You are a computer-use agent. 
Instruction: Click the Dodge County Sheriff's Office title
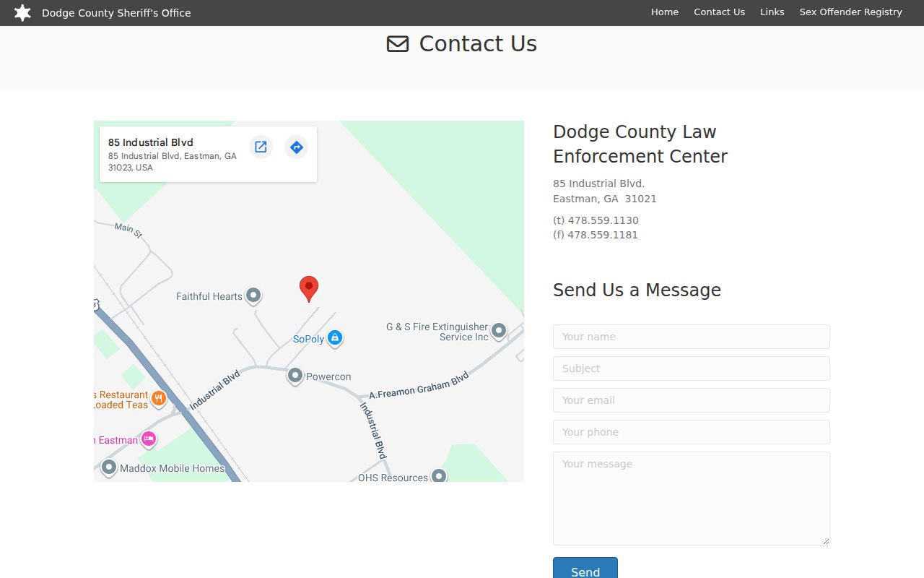(x=116, y=13)
